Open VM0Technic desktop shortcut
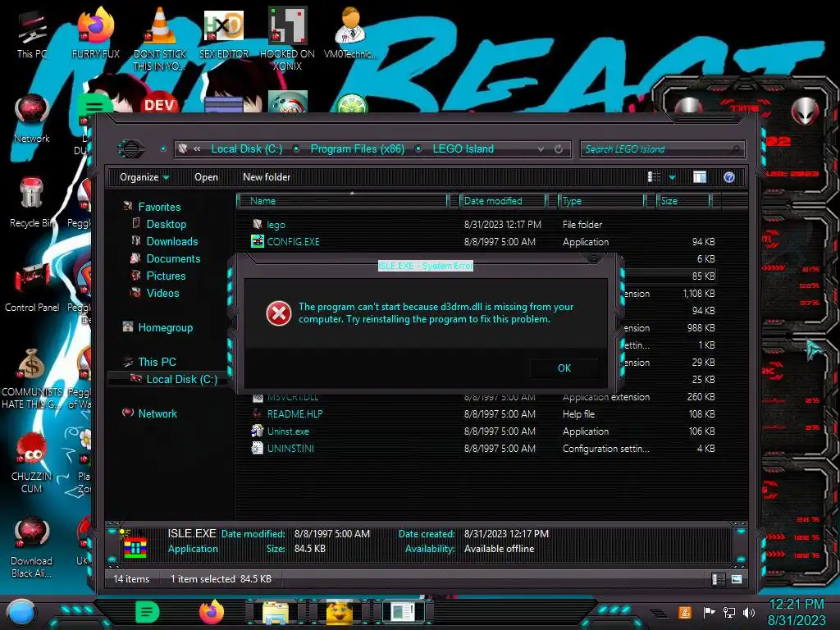Image resolution: width=840 pixels, height=630 pixels. click(351, 33)
